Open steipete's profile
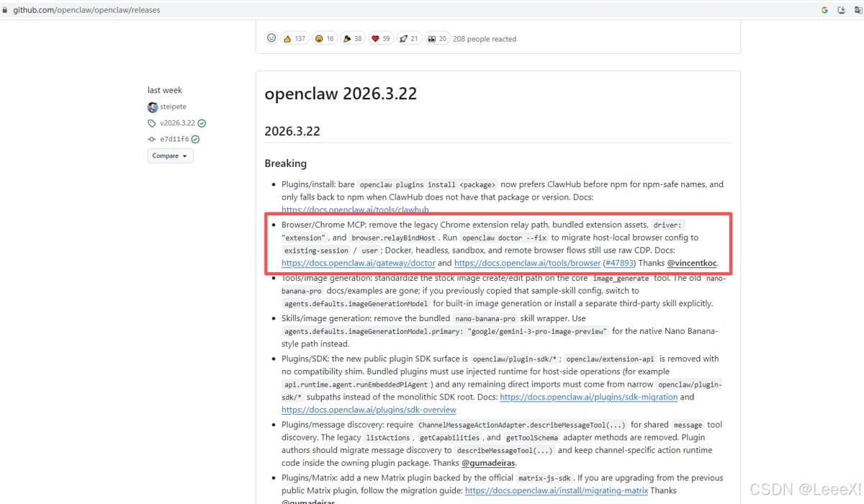The height and width of the screenshot is (504, 864). point(173,107)
